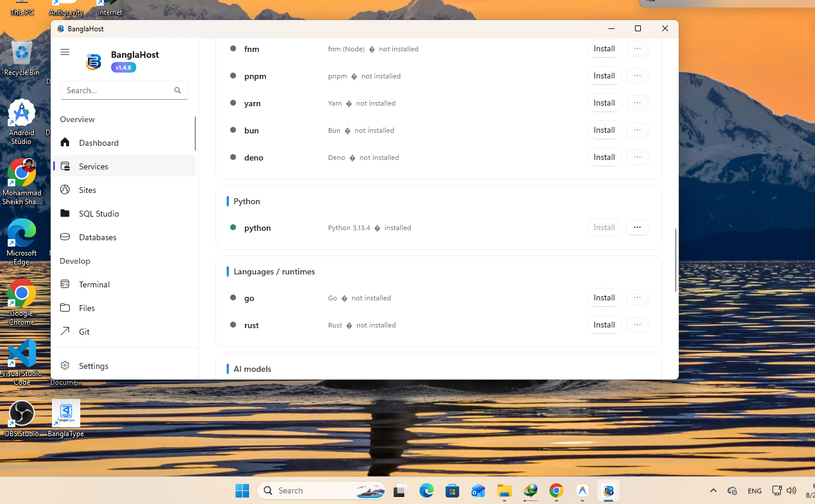The width and height of the screenshot is (815, 504).
Task: Open the three-dot menu for python
Action: 637,228
